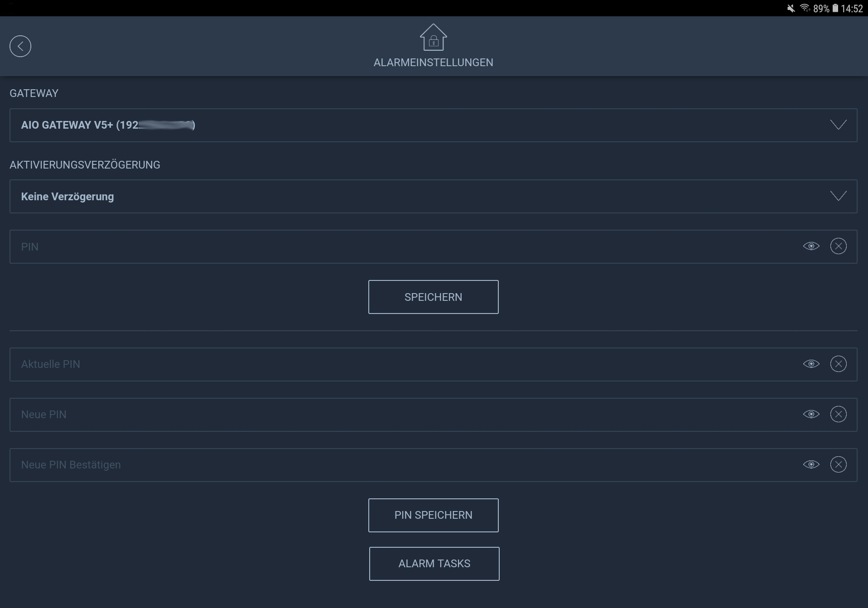Tap the Wi-Fi status icon
Screen dimensions: 868x608
pyautogui.click(x=805, y=8)
